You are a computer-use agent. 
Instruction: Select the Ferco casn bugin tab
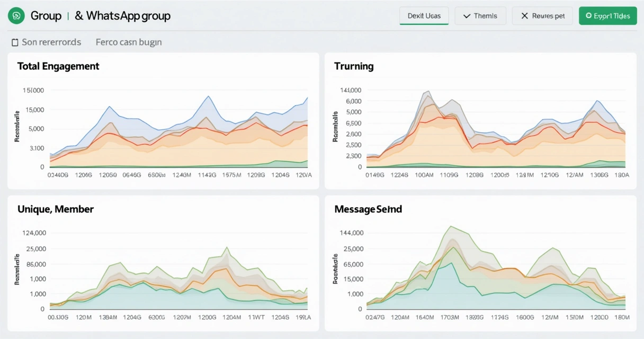129,42
